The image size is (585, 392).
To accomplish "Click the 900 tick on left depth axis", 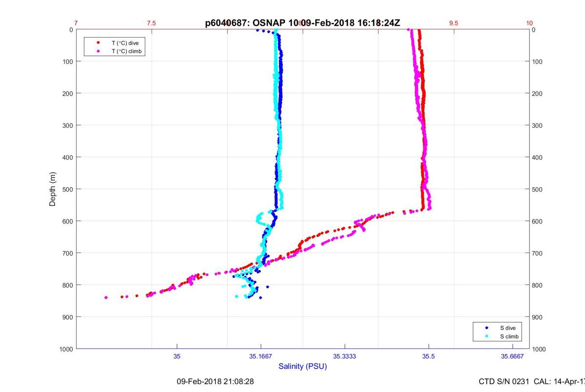I will click(67, 317).
